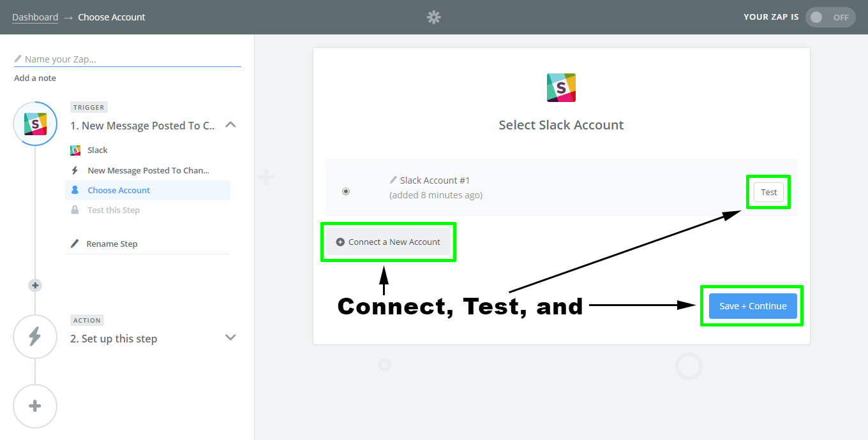Open the Slack app item in the trigger
Image resolution: width=868 pixels, height=440 pixels.
click(98, 150)
